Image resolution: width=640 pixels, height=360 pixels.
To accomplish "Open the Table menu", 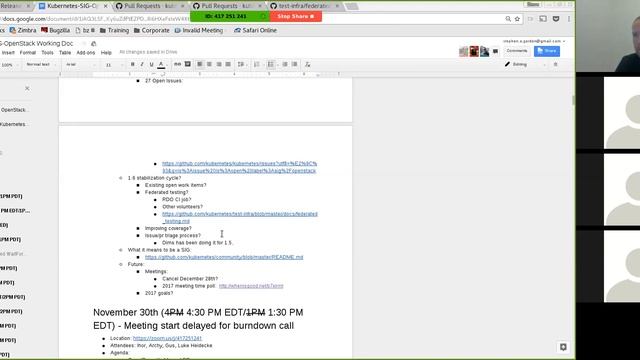I will tap(65, 53).
